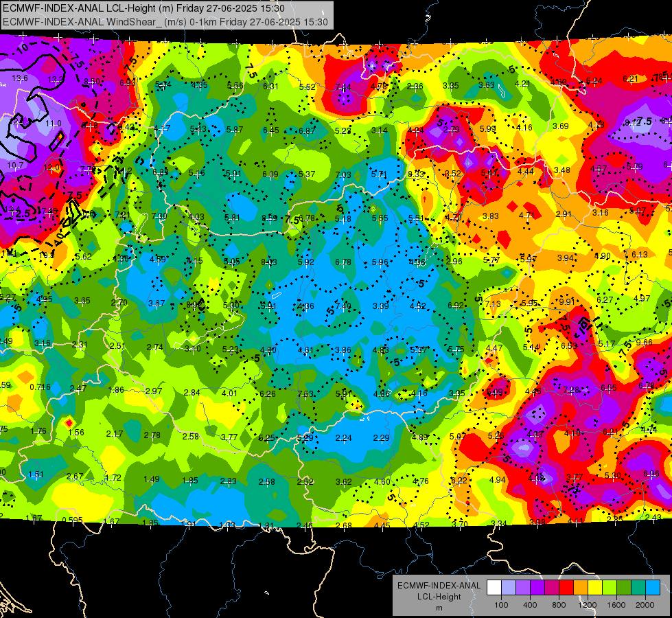Click the wind shear value 0.595
This screenshot has height=618, width=672.
click(73, 520)
